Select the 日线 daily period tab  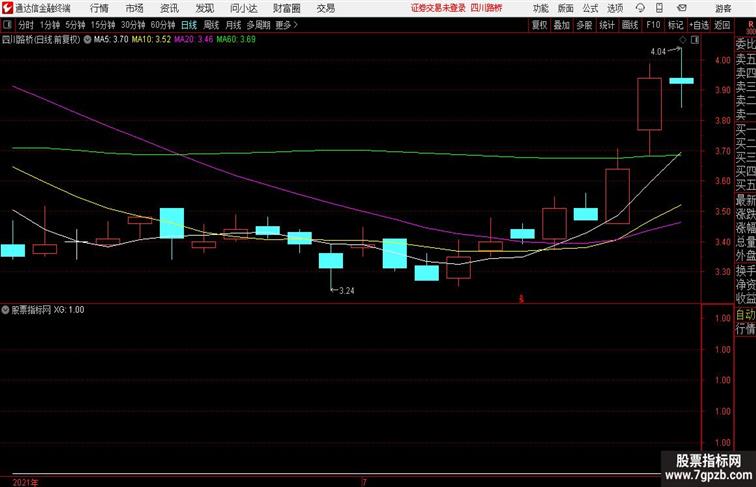click(x=189, y=25)
